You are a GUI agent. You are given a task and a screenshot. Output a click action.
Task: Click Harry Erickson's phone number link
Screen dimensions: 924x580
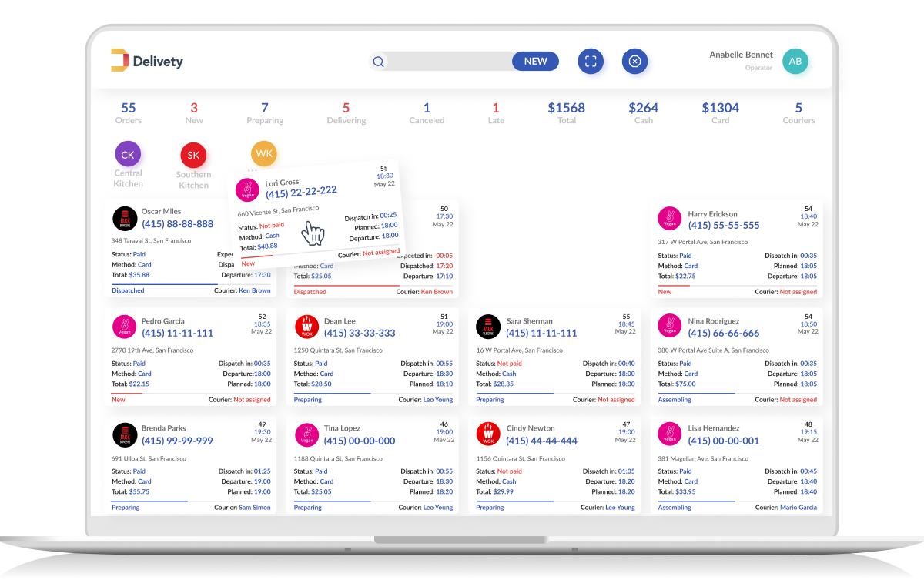[x=724, y=226]
